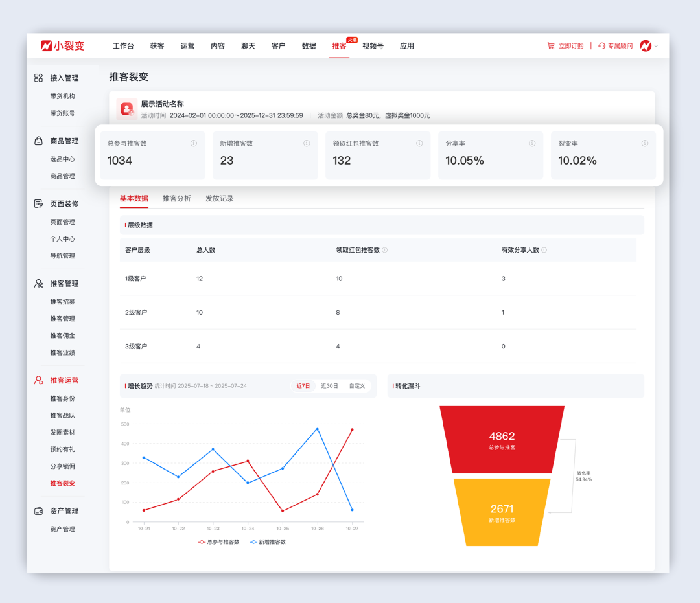Open the account avatar dropdown arrow

[x=656, y=46]
